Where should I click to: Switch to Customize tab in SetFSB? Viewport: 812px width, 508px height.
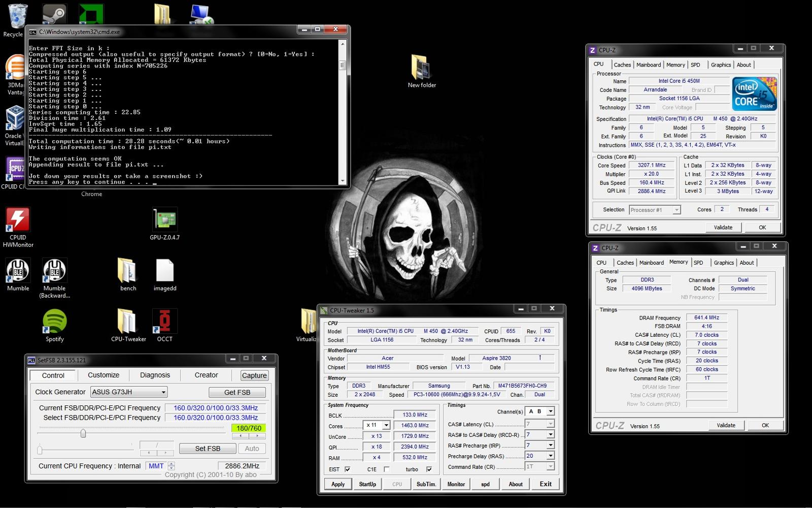pos(104,375)
